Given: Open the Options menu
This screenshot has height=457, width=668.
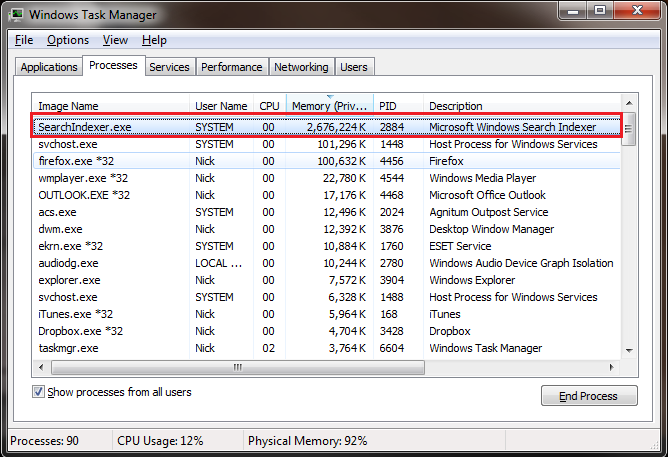Looking at the screenshot, I should [x=68, y=40].
